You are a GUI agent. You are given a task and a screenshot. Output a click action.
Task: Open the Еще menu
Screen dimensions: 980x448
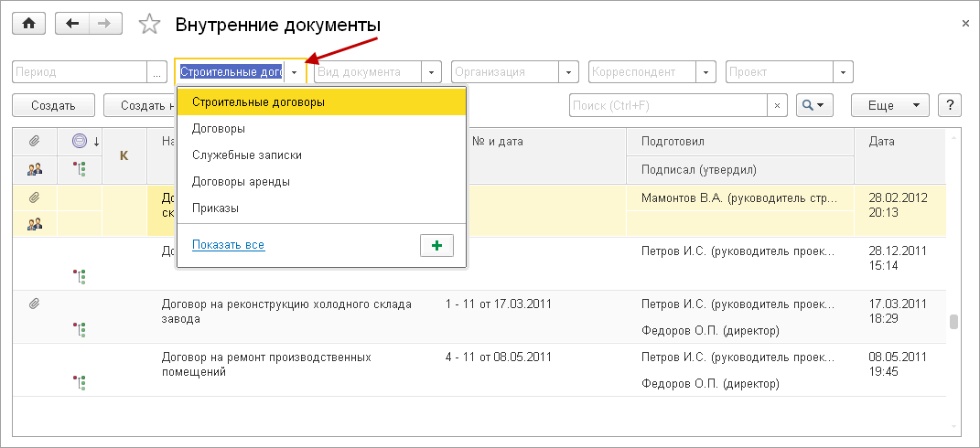tap(890, 105)
